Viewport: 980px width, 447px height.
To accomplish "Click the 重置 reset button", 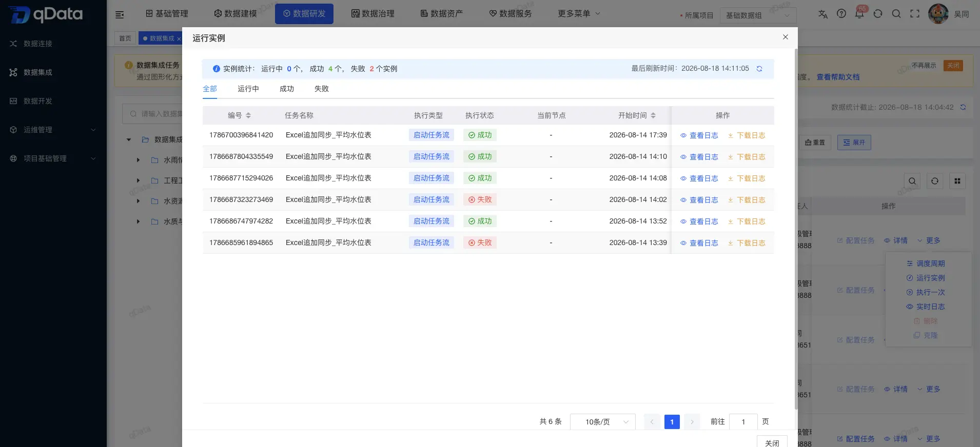I will tap(815, 143).
